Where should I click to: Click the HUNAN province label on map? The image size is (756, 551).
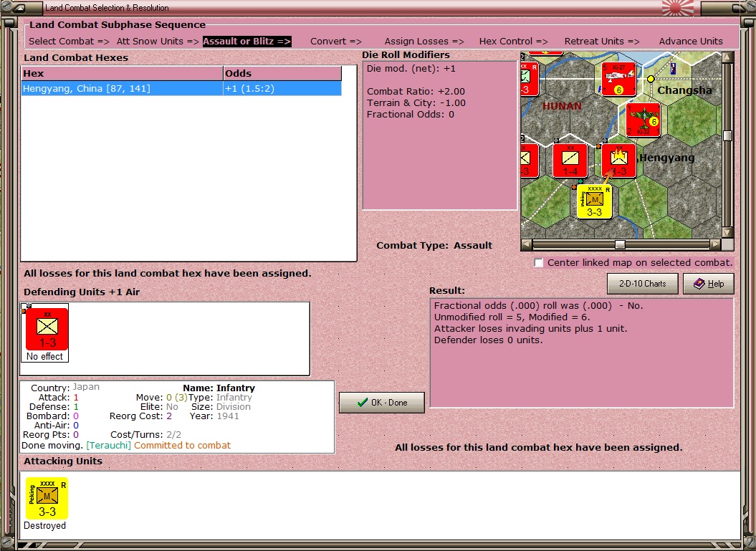562,106
